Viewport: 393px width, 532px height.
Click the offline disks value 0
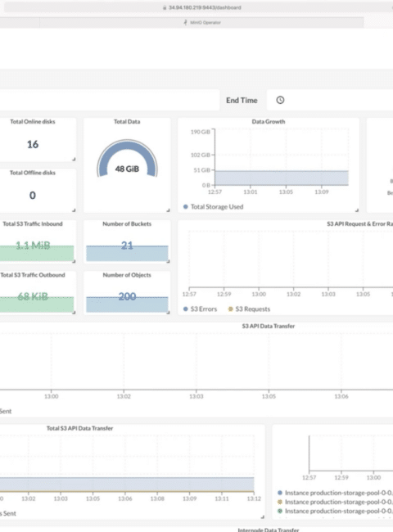pyautogui.click(x=33, y=196)
